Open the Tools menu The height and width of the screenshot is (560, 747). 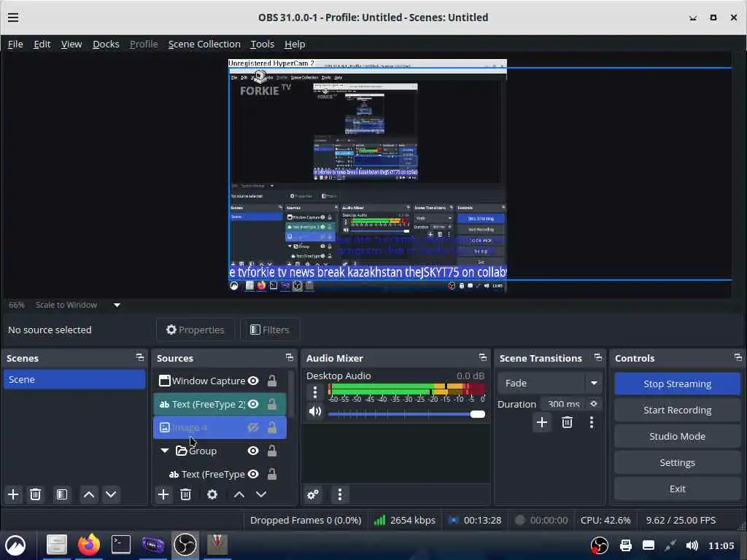pos(262,44)
